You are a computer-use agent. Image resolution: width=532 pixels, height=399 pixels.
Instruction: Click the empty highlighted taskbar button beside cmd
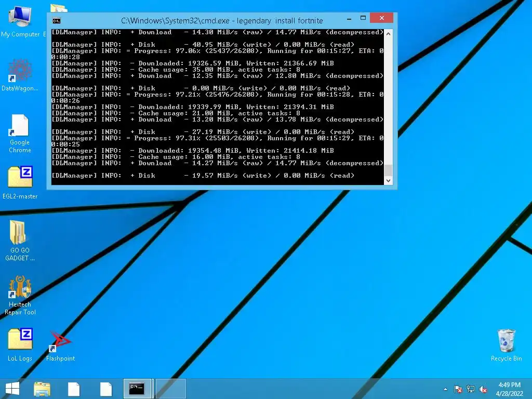click(x=170, y=389)
